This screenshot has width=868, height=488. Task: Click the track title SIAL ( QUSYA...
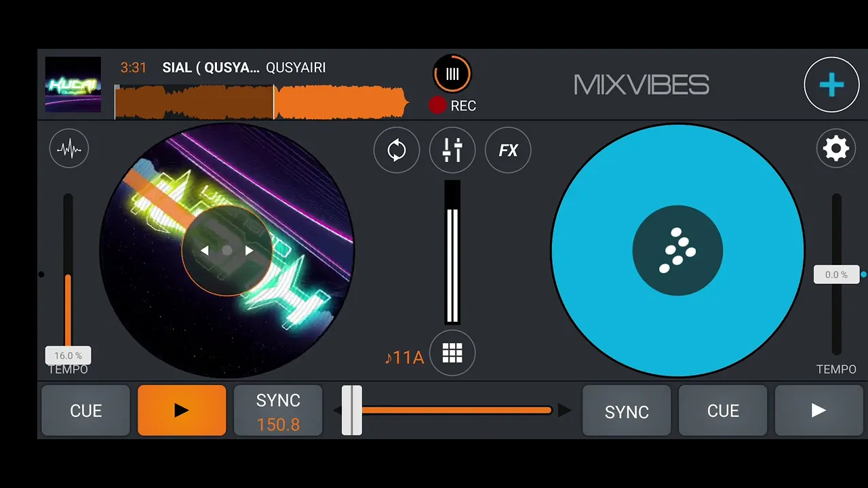211,68
